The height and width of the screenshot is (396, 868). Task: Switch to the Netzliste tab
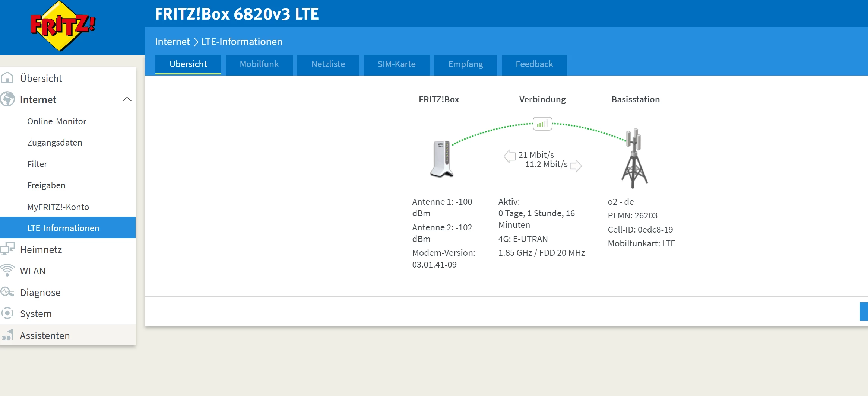(x=328, y=64)
